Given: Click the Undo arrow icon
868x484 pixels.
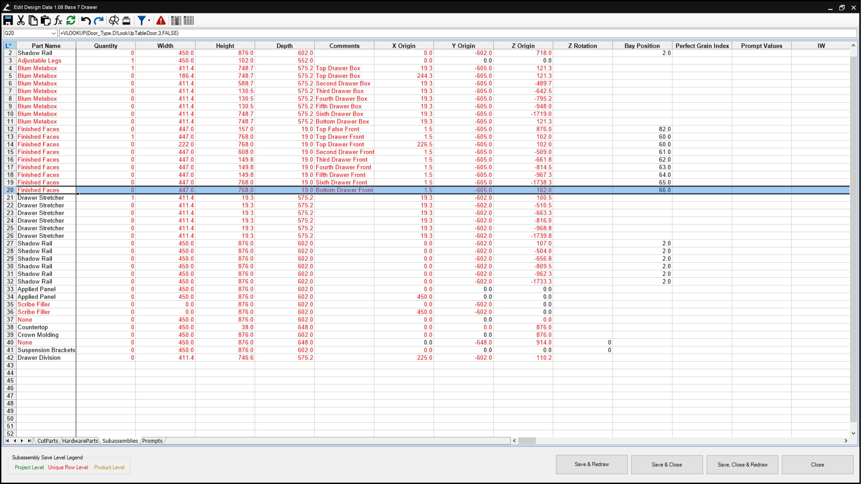Looking at the screenshot, I should click(86, 21).
